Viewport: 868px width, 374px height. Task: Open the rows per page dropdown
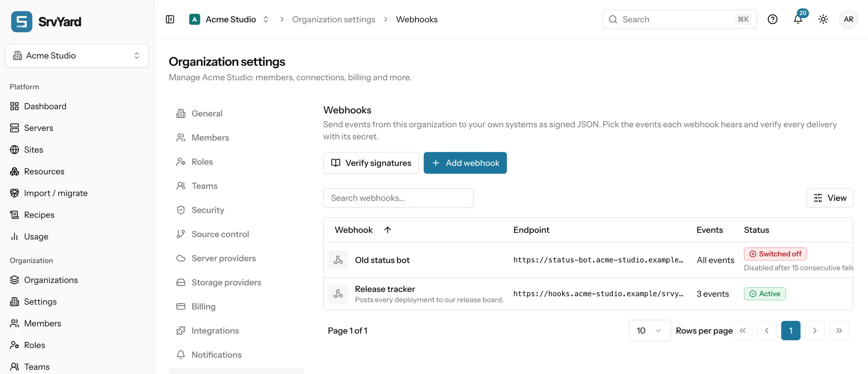(649, 331)
